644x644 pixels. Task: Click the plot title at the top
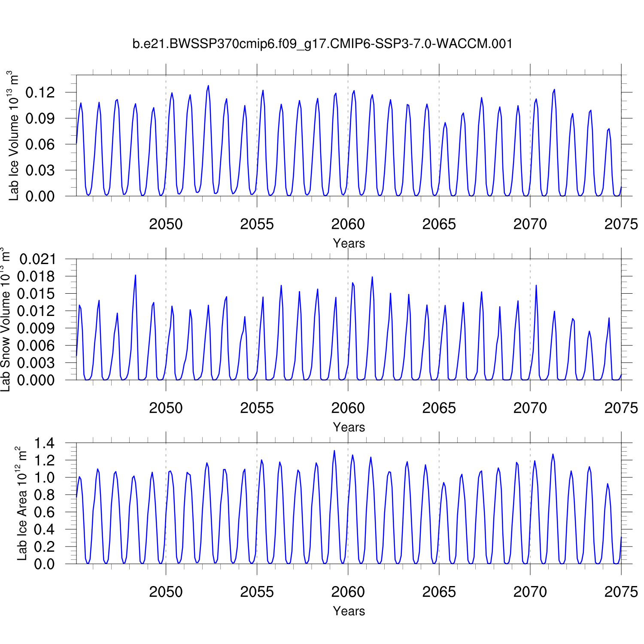point(322,44)
